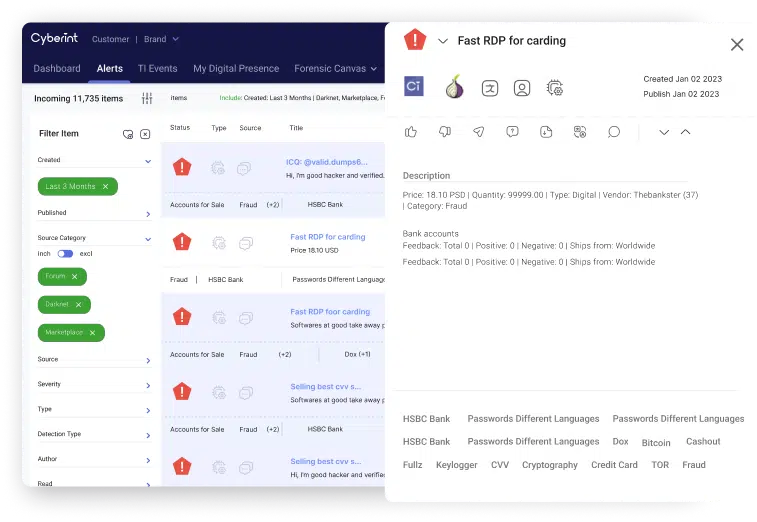Open the first Selling best cvv s... link
The width and height of the screenshot is (757, 522).
pyautogui.click(x=325, y=386)
